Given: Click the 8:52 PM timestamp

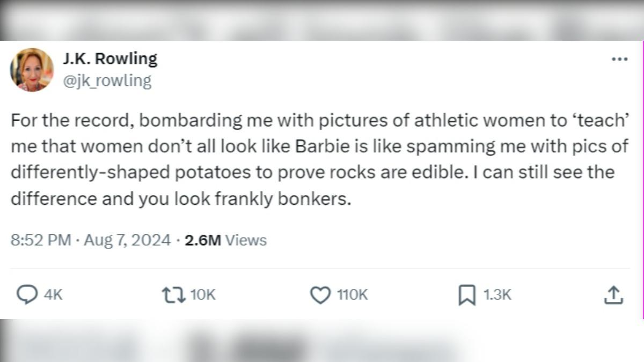Looking at the screenshot, I should point(40,240).
